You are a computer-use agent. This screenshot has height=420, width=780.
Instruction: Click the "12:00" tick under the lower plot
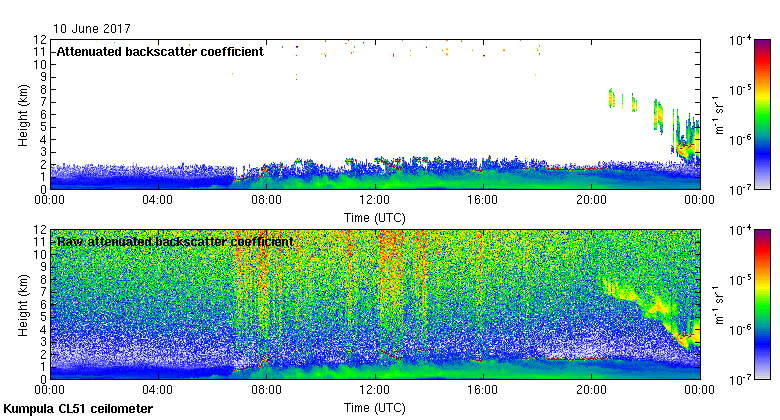375,390
